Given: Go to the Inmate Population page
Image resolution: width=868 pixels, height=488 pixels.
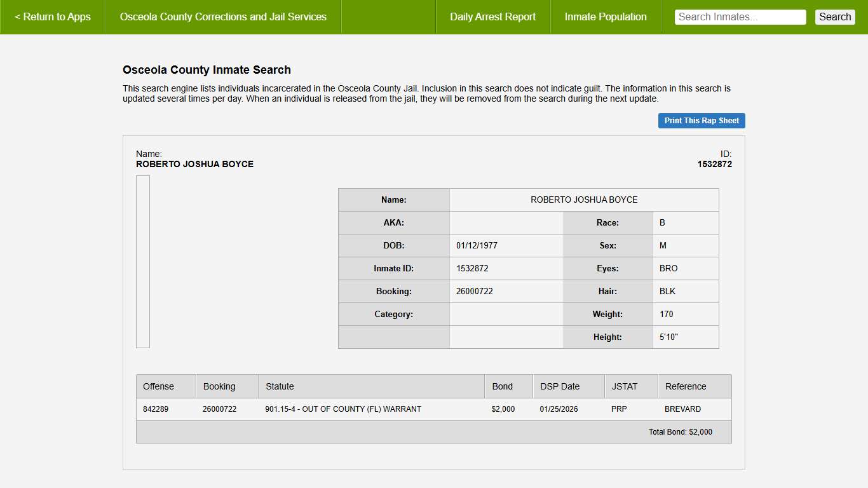Looking at the screenshot, I should pos(606,17).
